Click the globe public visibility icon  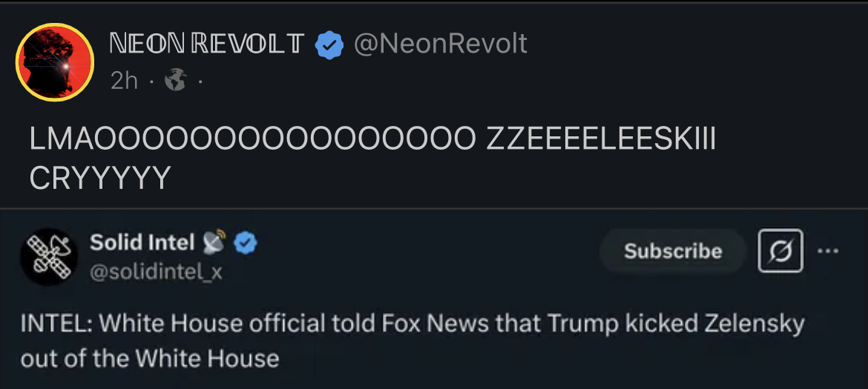pos(175,81)
